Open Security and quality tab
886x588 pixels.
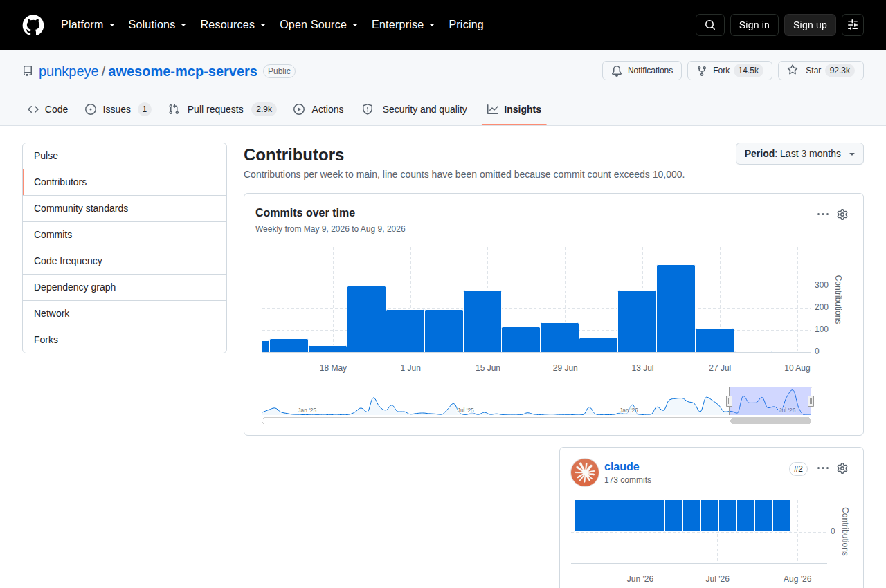tap(415, 109)
